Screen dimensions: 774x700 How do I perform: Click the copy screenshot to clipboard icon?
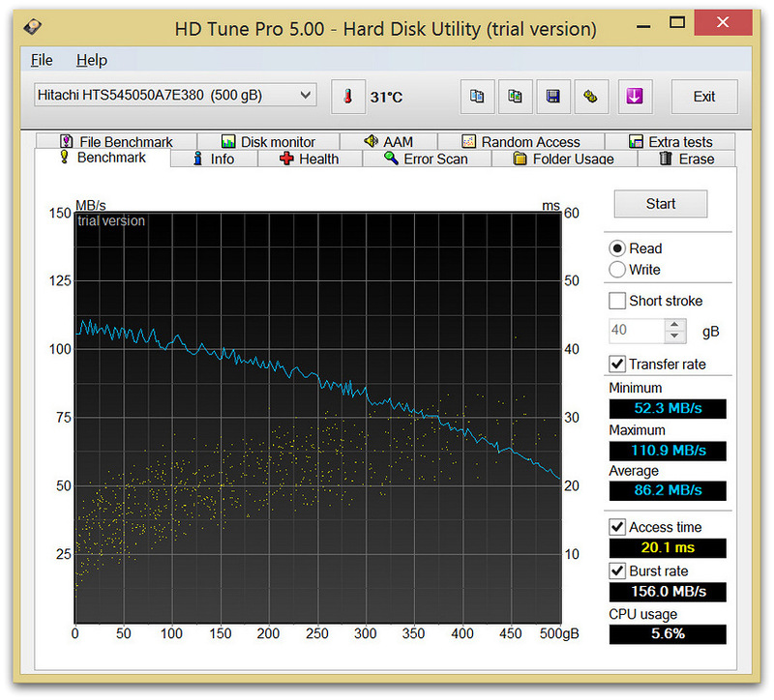pyautogui.click(x=515, y=96)
